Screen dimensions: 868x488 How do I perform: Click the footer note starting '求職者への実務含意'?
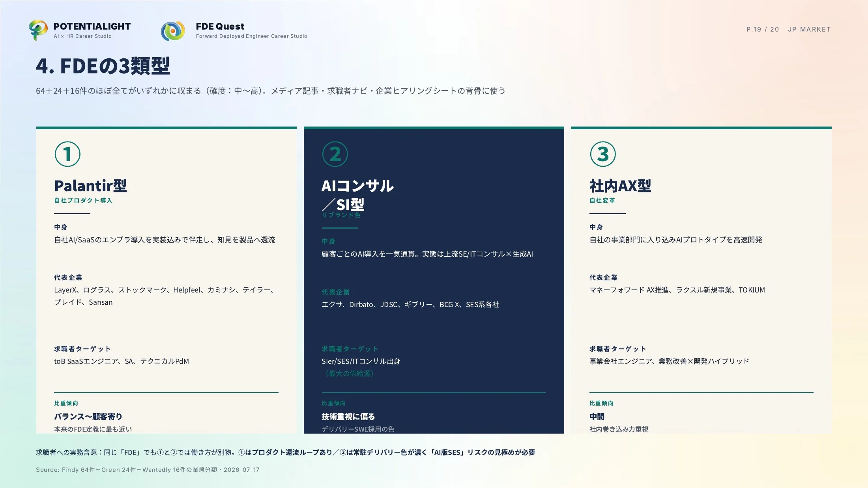285,453
